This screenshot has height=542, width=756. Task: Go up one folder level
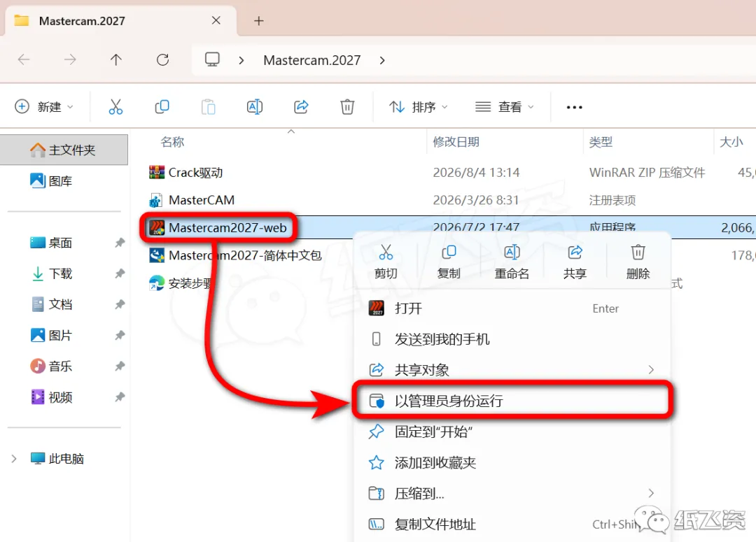[x=115, y=59]
